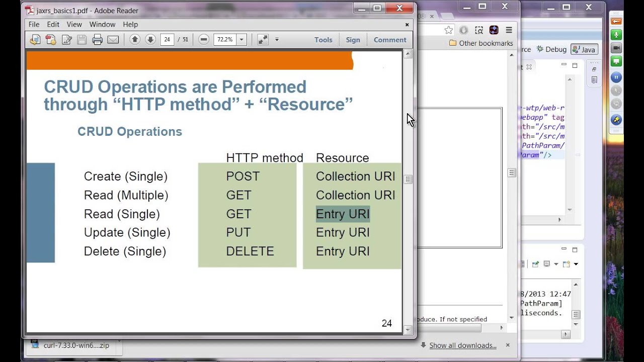Click the blue pause recording button
Image resolution: width=644 pixels, height=362 pixels.
tap(616, 77)
